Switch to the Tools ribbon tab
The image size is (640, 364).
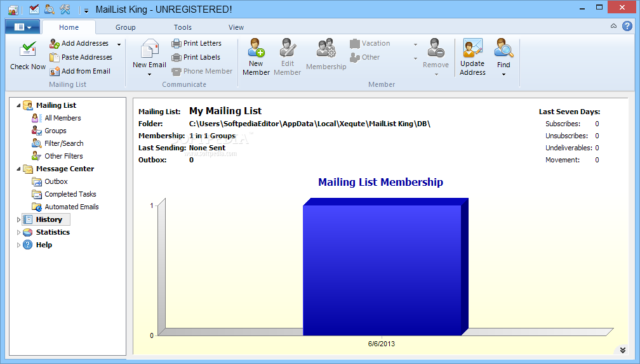tap(182, 27)
